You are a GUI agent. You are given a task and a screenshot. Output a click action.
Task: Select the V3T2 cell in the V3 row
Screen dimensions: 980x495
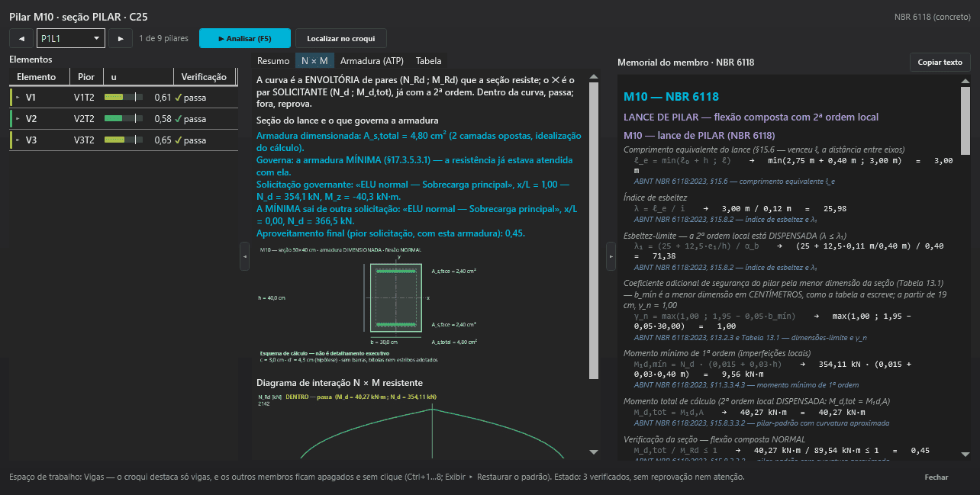[x=84, y=140]
